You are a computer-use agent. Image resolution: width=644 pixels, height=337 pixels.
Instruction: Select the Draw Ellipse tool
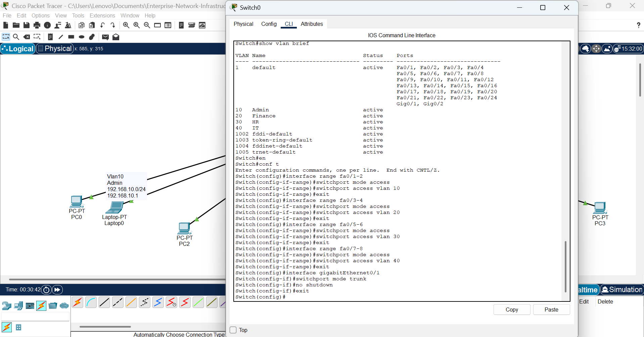[81, 37]
